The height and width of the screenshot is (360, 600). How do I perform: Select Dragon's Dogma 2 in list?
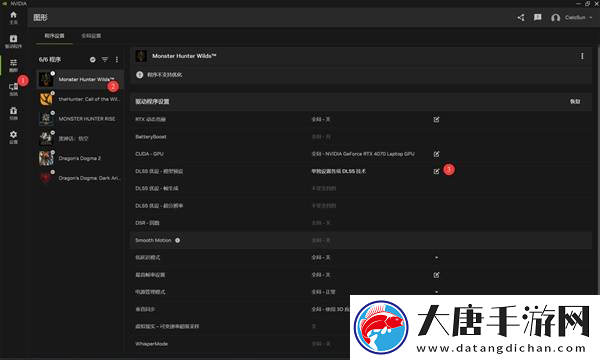(x=80, y=158)
